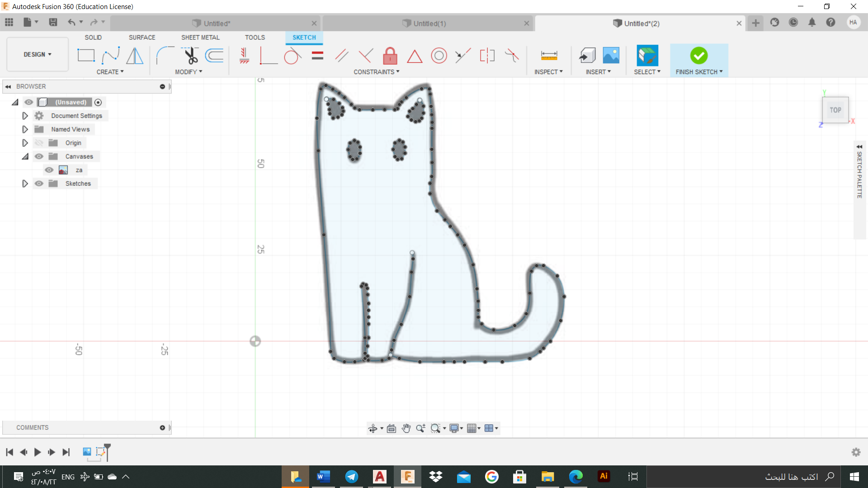The width and height of the screenshot is (868, 488).
Task: Open the Help menu icon
Action: 830,22
